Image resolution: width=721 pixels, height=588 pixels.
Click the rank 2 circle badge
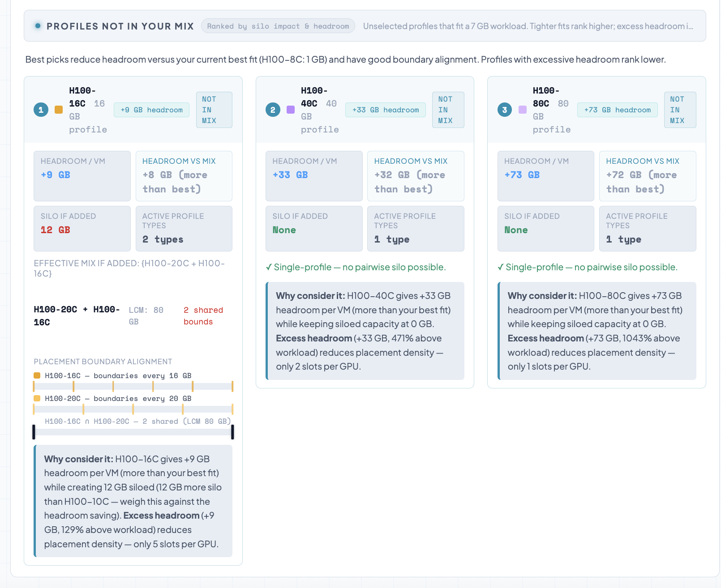[x=273, y=110]
